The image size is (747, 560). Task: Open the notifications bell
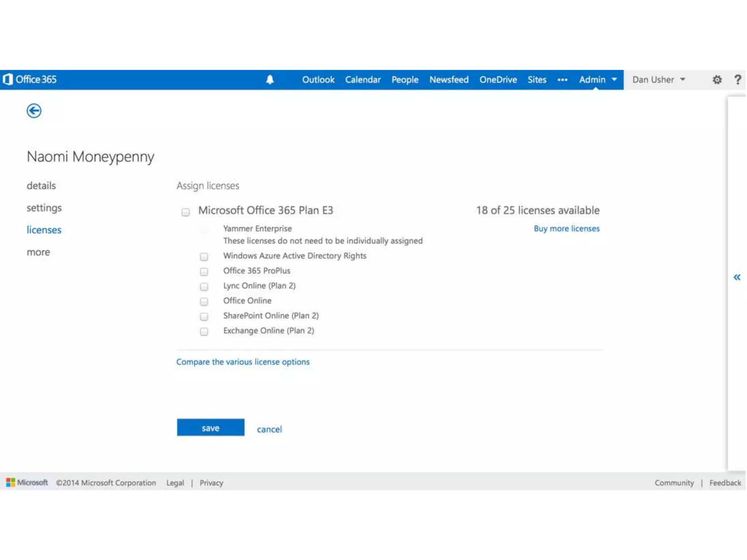coord(270,79)
